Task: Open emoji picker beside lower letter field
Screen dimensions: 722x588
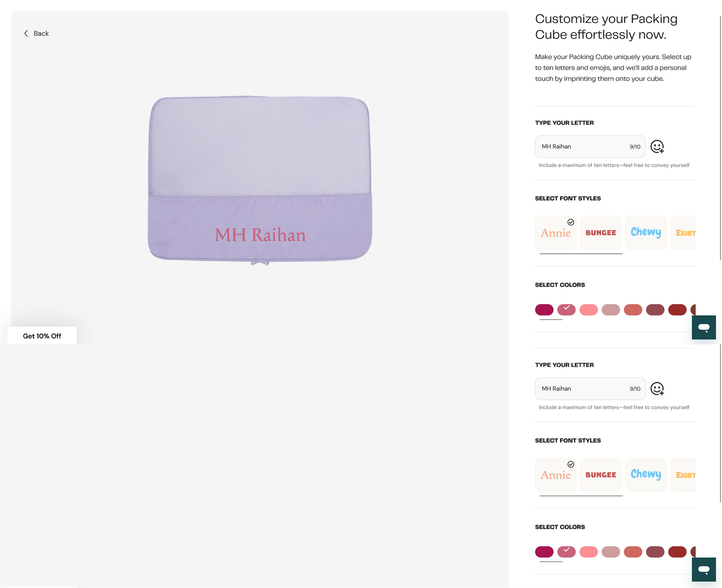Action: [x=657, y=389]
